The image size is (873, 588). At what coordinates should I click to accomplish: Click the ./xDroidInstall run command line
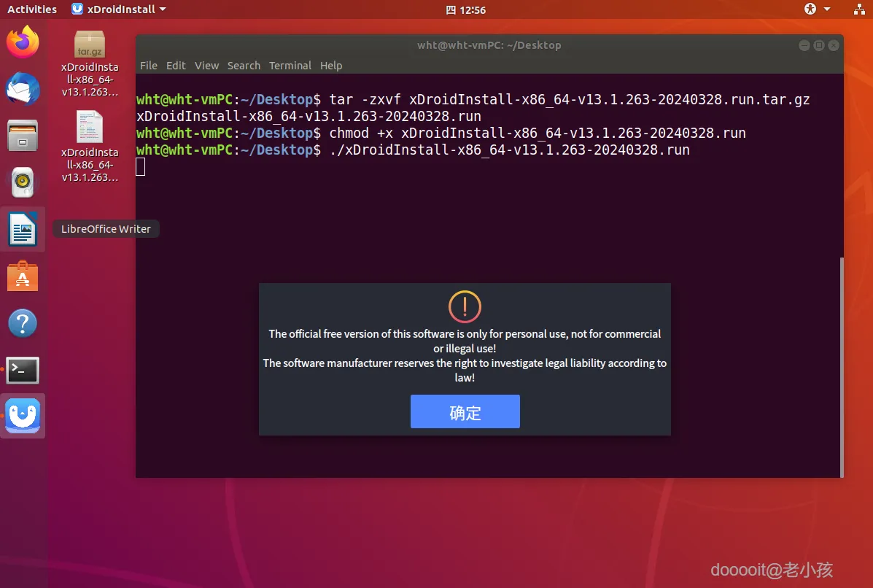click(510, 150)
